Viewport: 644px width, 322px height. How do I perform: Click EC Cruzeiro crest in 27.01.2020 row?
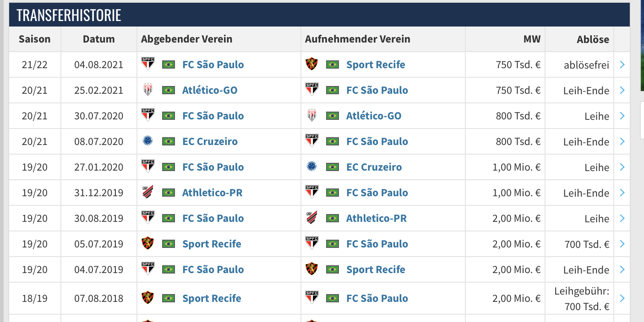point(311,166)
